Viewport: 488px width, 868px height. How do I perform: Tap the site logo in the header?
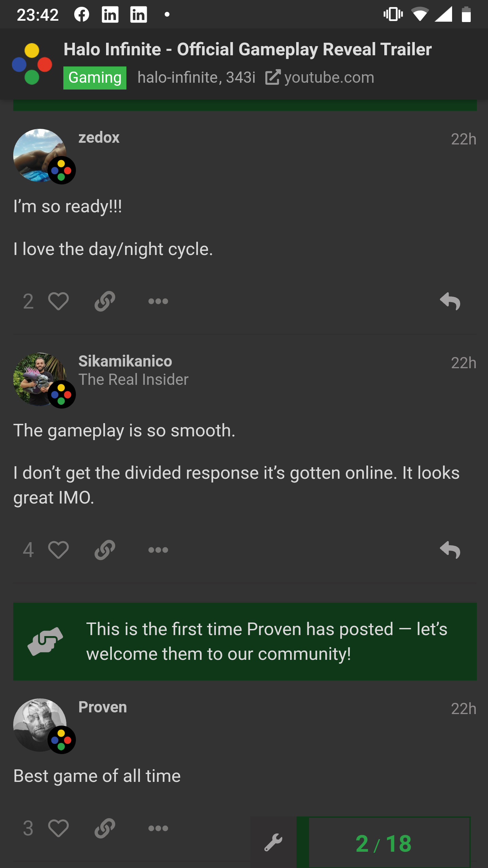point(32,64)
